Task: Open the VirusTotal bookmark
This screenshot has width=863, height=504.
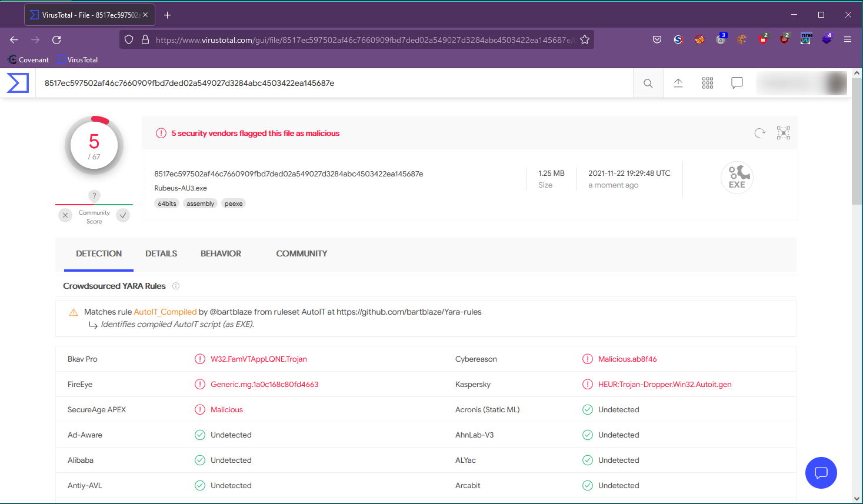Action: point(77,60)
